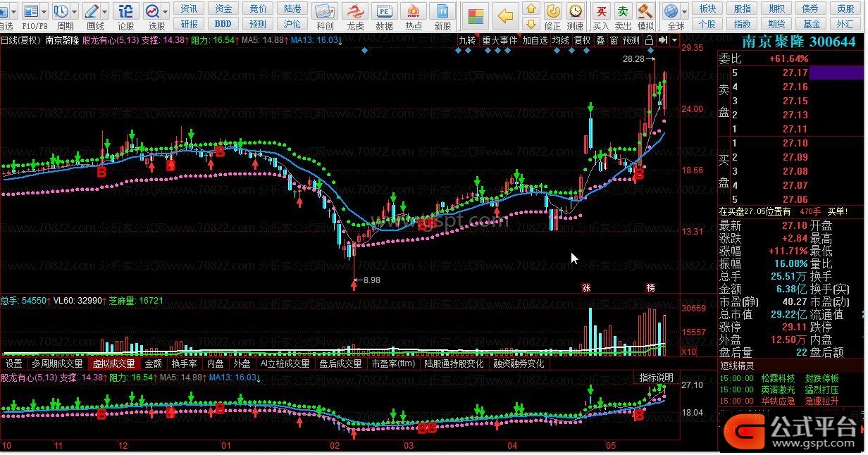Image resolution: width=868 pixels, height=455 pixels.
Task: Switch to 融资融券变化 tab
Action: [519, 364]
